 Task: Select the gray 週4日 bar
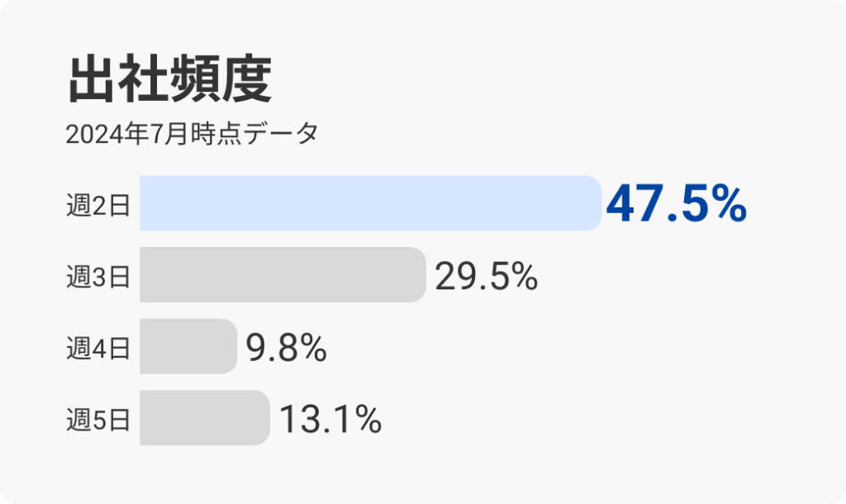188,346
